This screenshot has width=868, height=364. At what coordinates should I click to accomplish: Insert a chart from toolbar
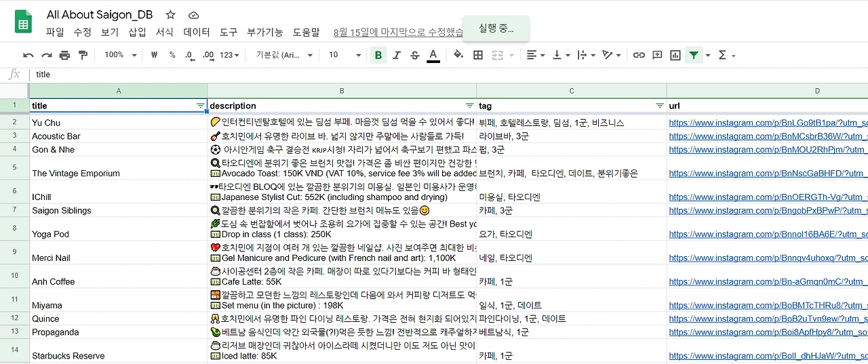(x=675, y=55)
